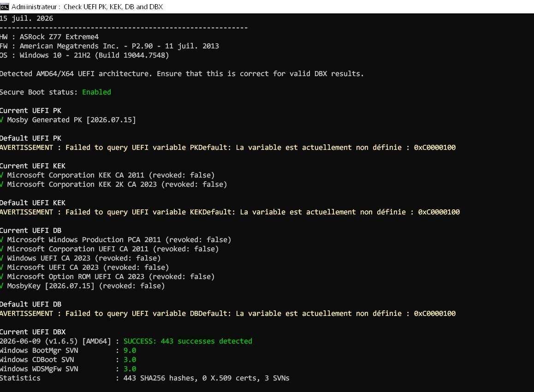Screen dimensions: 534x392
Task: Click the window title Check UEFI PK, KEK, DB and DBX
Action: [x=113, y=7]
